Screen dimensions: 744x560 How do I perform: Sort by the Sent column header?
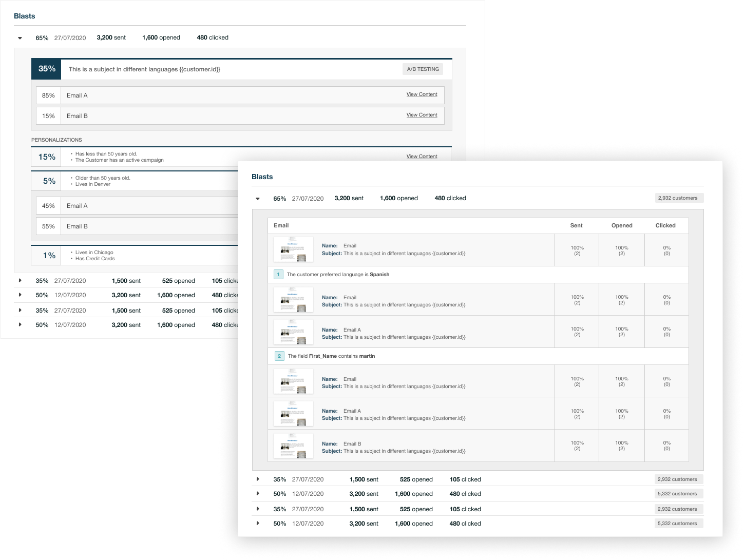click(576, 226)
